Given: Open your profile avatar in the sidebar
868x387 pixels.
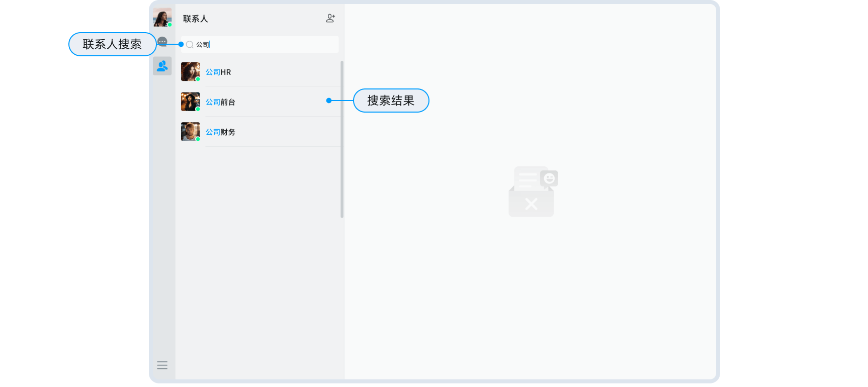Looking at the screenshot, I should [x=162, y=18].
